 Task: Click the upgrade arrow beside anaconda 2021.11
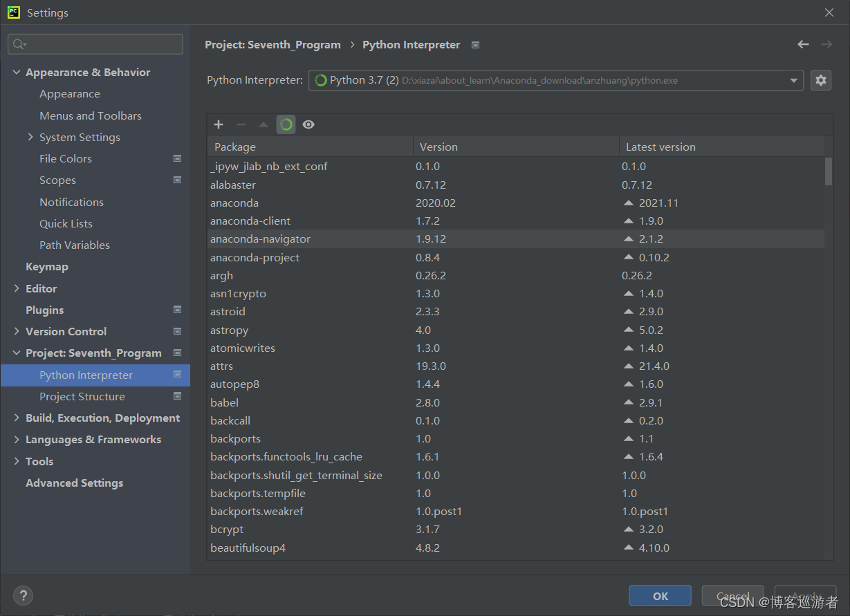coord(629,203)
